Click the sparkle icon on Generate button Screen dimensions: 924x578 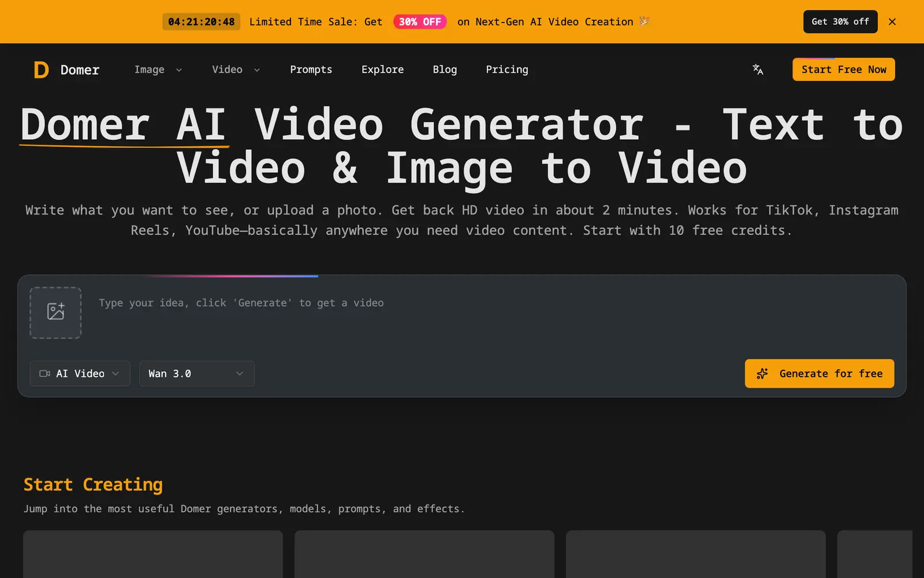click(x=762, y=373)
